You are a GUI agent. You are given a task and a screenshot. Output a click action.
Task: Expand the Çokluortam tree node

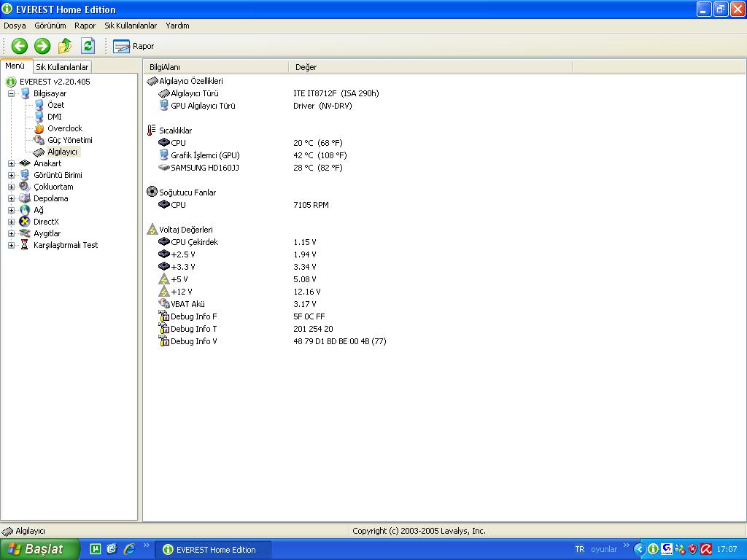click(x=11, y=187)
